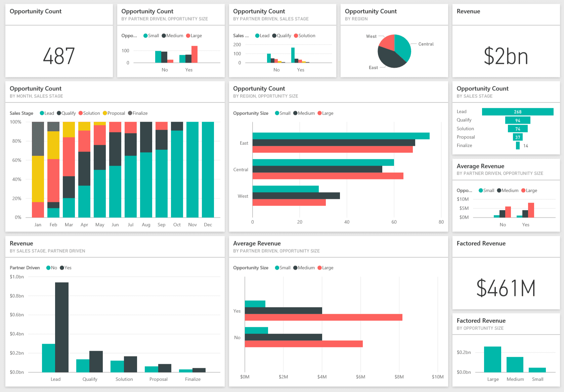
Task: Click the Finalize legend marker in Sales Stage legend
Action: click(x=130, y=113)
